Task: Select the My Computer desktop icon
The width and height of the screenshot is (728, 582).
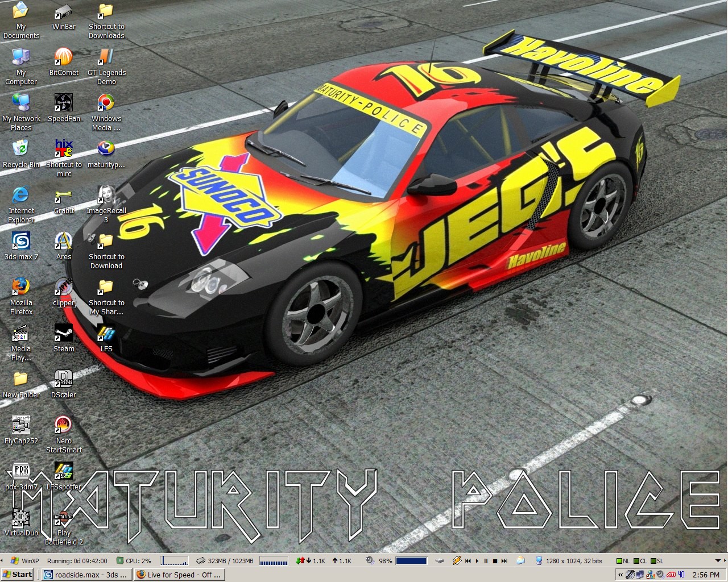Action: click(x=21, y=66)
